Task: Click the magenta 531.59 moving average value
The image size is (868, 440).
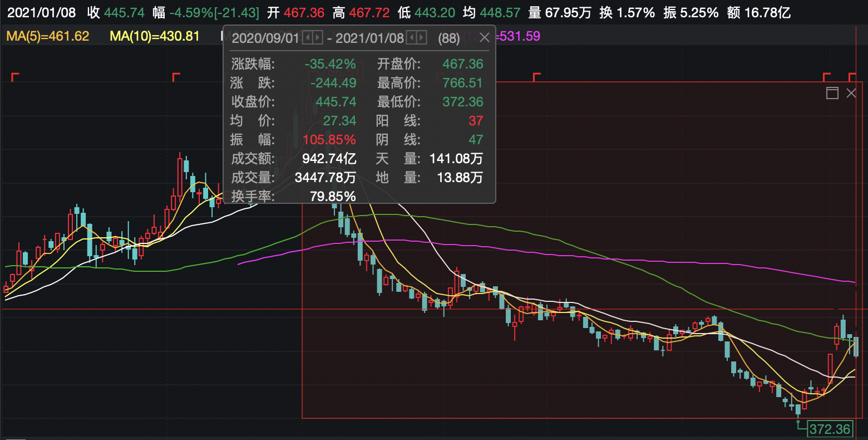Action: tap(520, 36)
